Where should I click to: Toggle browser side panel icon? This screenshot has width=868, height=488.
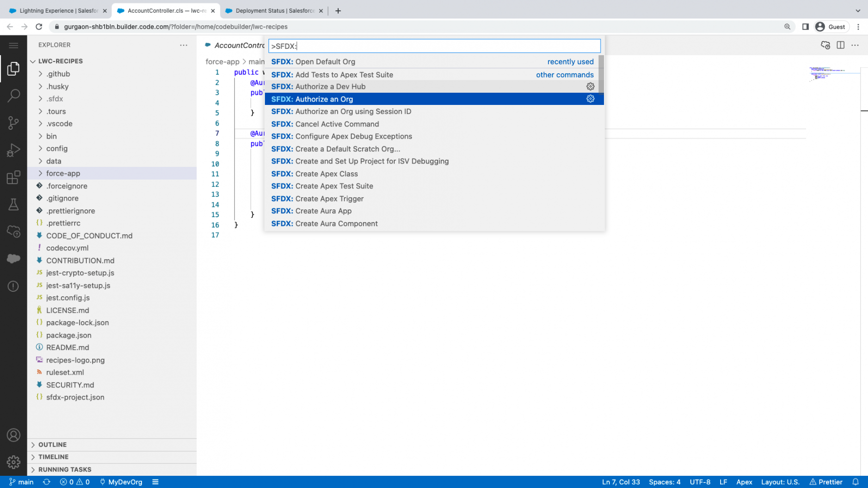(x=806, y=27)
